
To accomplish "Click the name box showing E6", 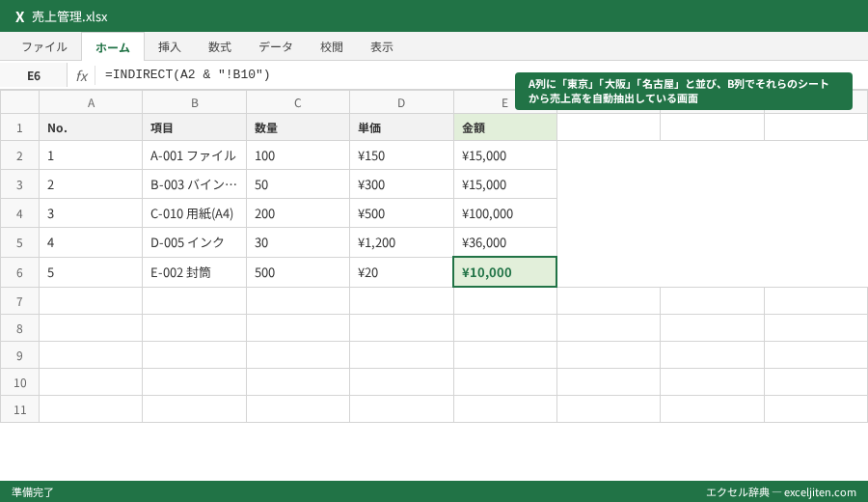I will [x=34, y=75].
